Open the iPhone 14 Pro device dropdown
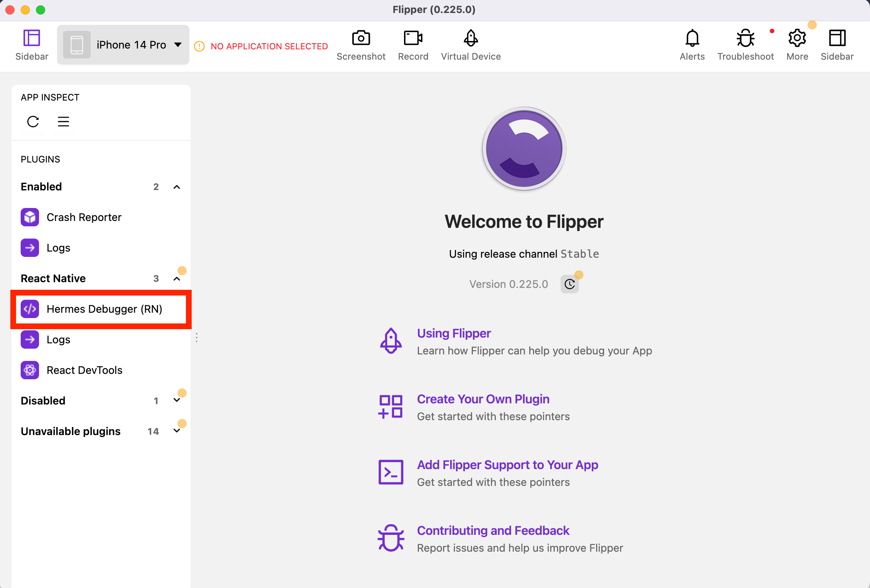This screenshot has height=588, width=870. pyautogui.click(x=123, y=45)
